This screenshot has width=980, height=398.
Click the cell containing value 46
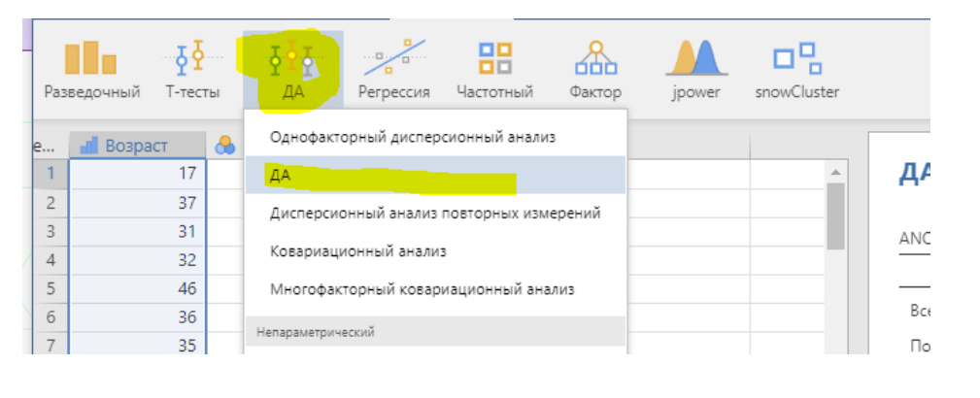[138, 288]
